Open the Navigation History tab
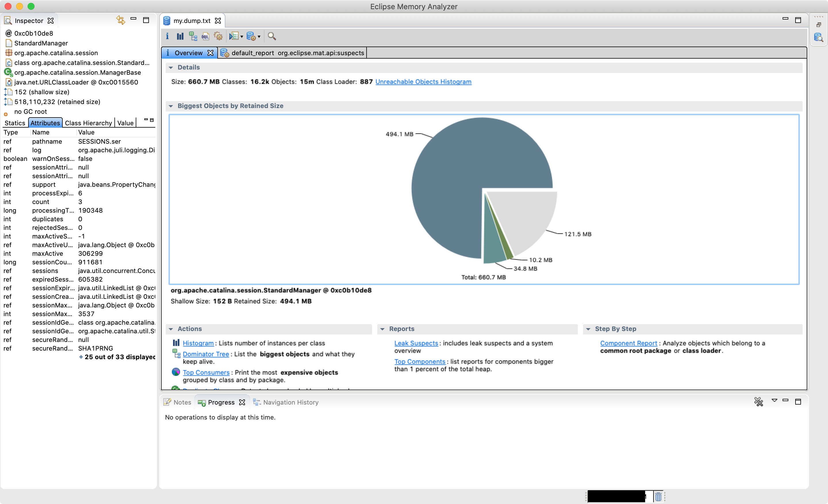Image resolution: width=828 pixels, height=504 pixels. click(x=286, y=402)
